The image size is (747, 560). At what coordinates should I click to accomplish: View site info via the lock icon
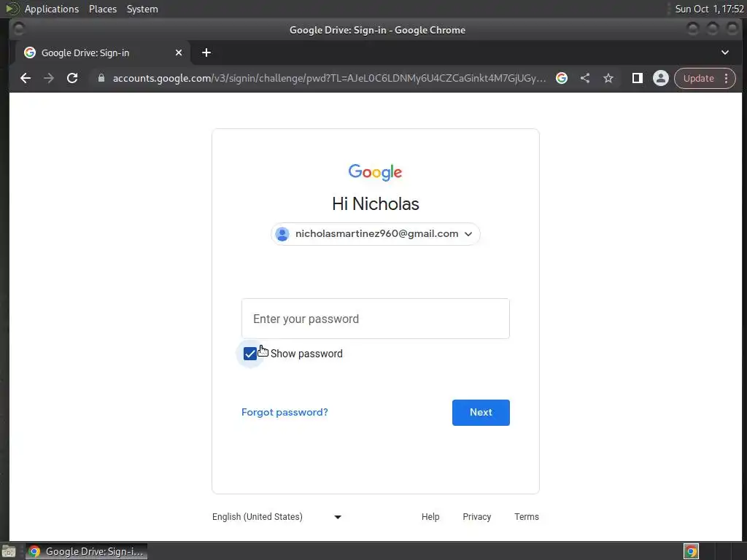pyautogui.click(x=101, y=78)
